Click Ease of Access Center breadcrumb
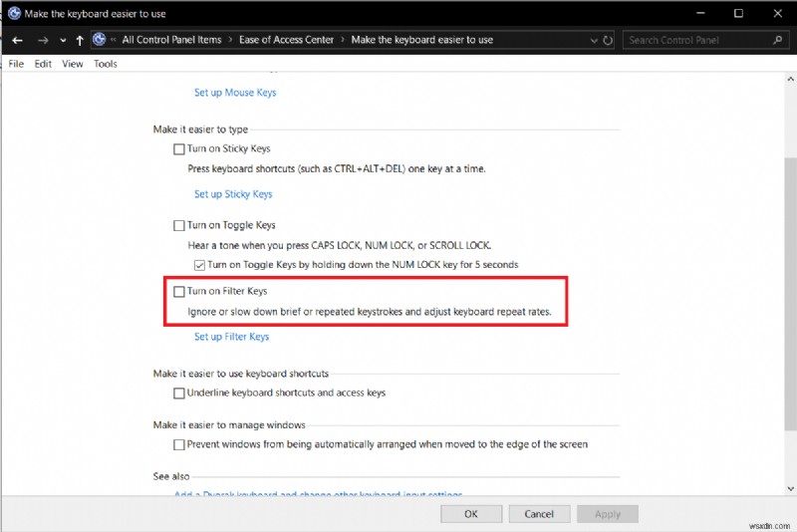The height and width of the screenshot is (532, 797). tap(286, 40)
